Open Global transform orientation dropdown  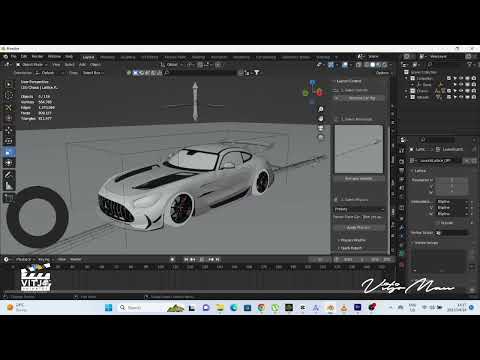click(x=172, y=65)
